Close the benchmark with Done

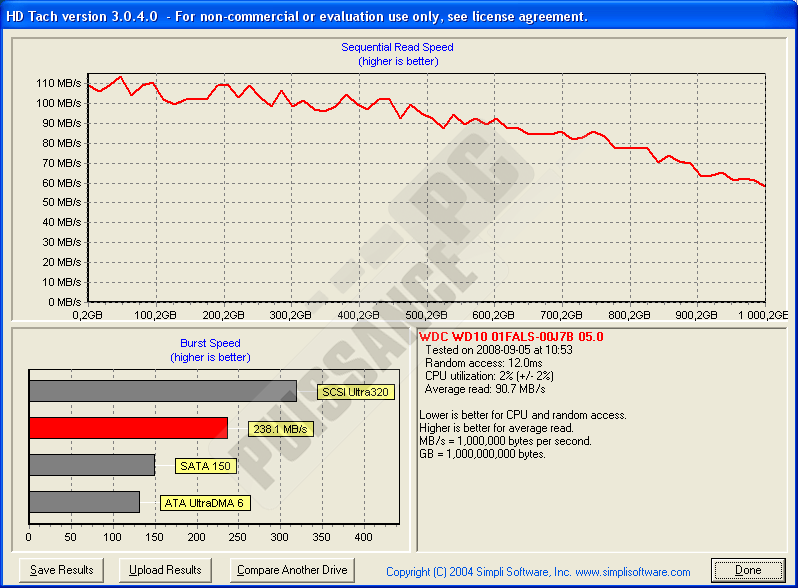(x=748, y=570)
